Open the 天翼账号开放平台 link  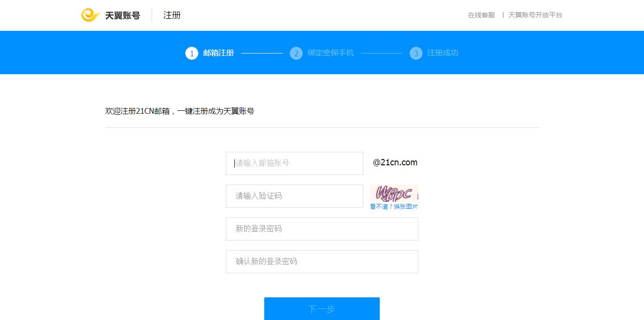[535, 15]
